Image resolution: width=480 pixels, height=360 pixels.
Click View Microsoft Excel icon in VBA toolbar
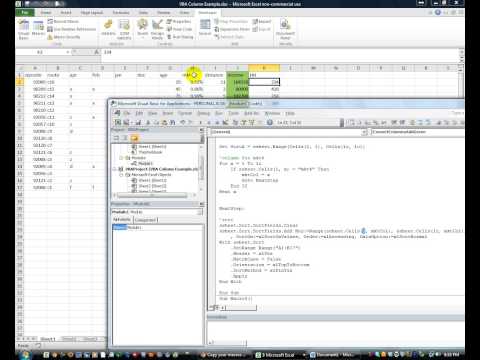coord(118,123)
